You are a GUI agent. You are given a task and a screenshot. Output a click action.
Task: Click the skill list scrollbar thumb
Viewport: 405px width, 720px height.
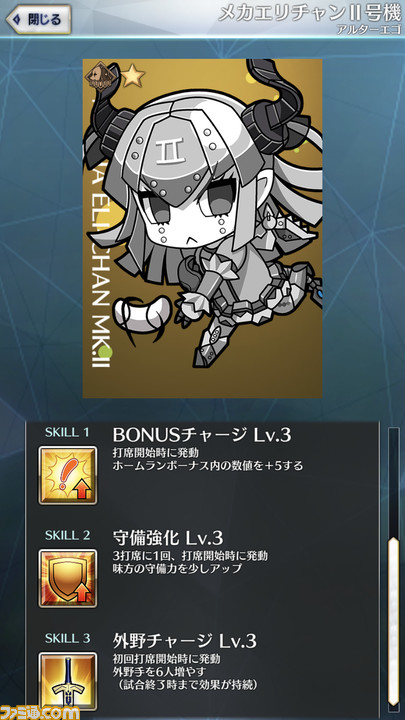tap(393, 622)
